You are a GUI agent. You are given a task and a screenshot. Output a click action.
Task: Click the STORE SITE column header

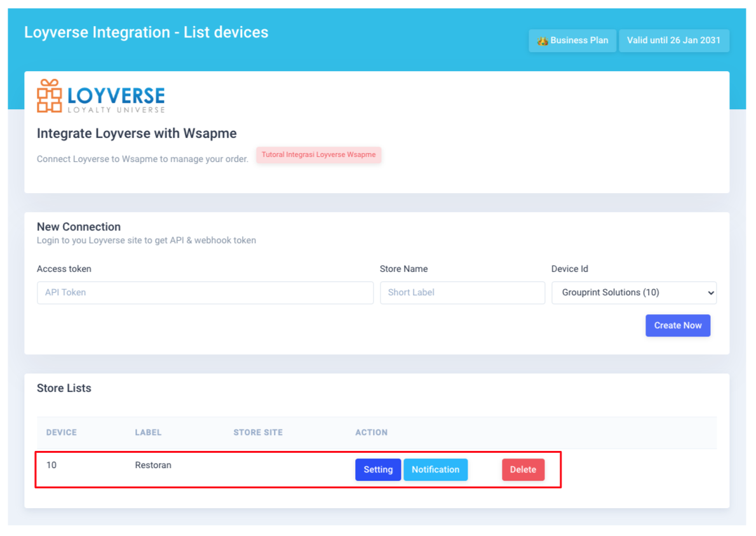[258, 432]
